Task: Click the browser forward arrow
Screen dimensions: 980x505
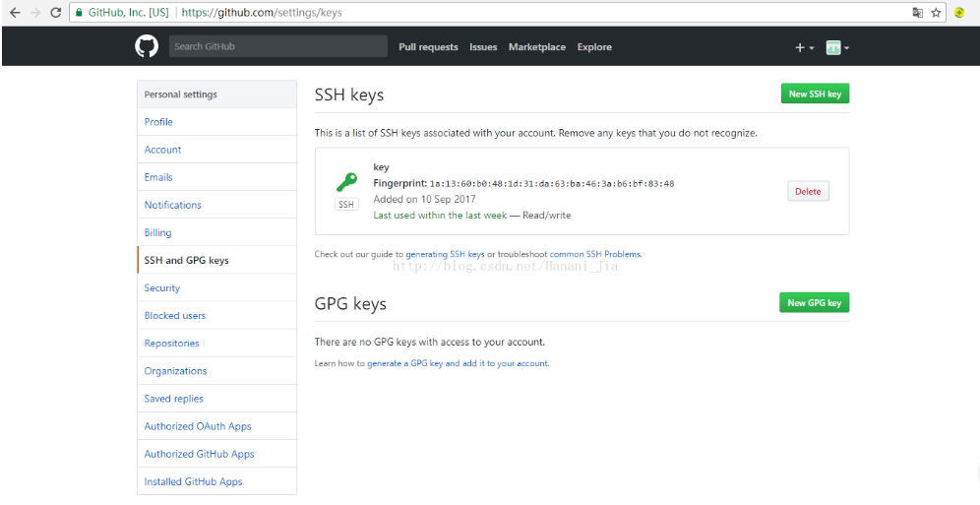Action: pos(35,13)
